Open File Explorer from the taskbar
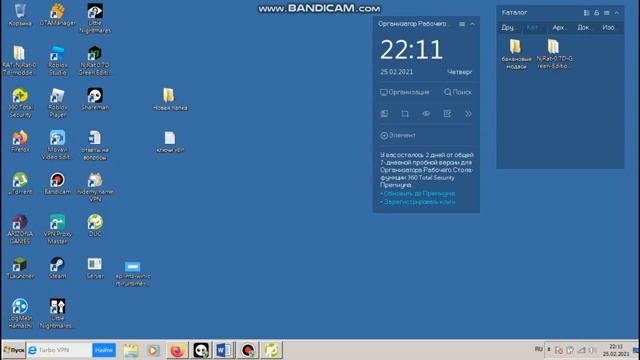Screen dimensions: 640x360 pos(131,350)
